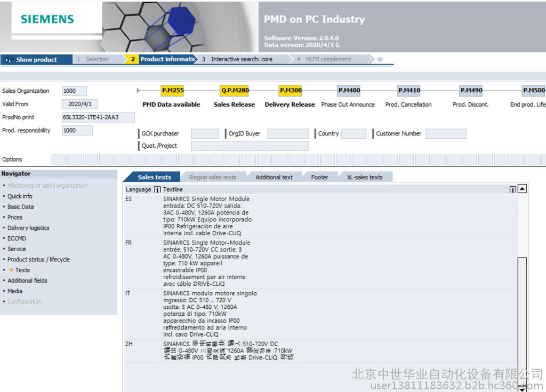The height and width of the screenshot is (392, 546).
Task: Open Quick info in Navigator
Action: (x=20, y=196)
